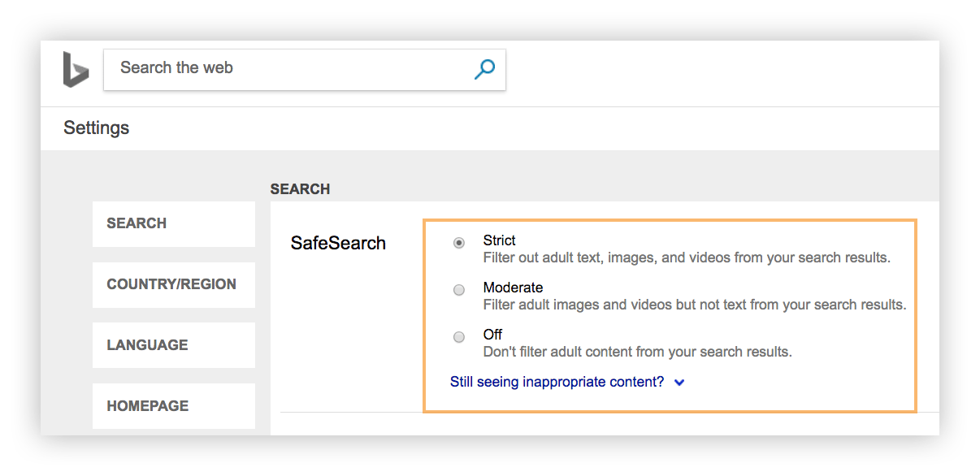
Task: Click the SafeSearch section label
Action: point(338,243)
